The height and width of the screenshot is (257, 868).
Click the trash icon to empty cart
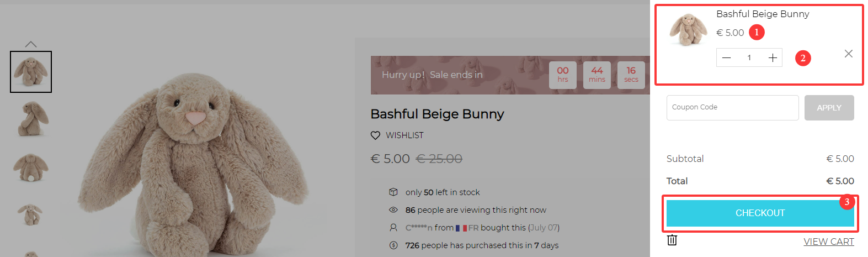click(x=672, y=240)
